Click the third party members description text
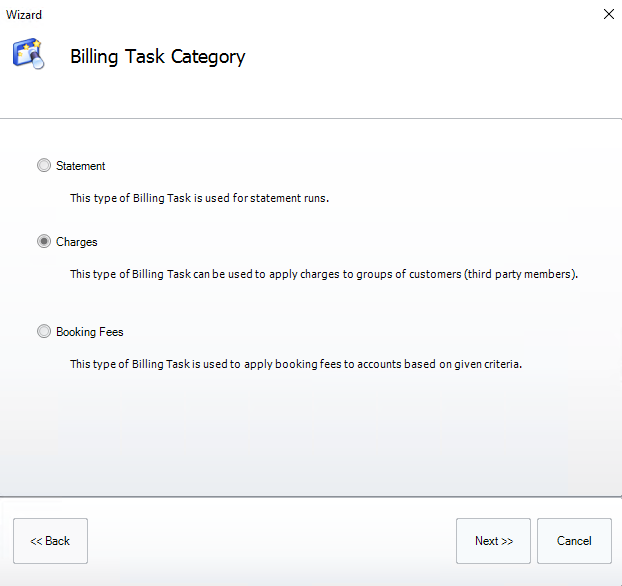 click(324, 274)
